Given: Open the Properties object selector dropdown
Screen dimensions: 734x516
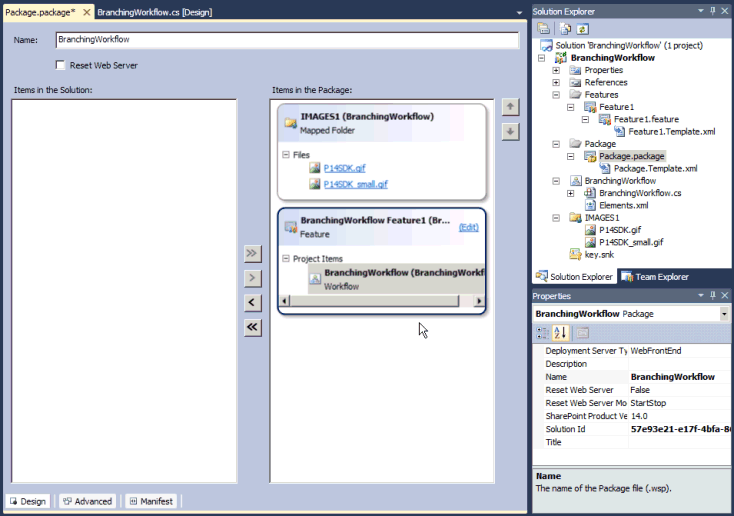Looking at the screenshot, I should [x=724, y=314].
